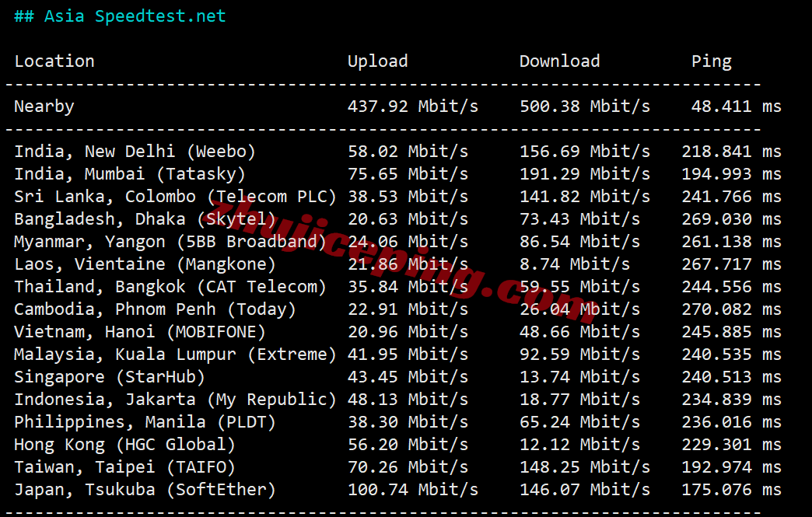Click the "Asia Speedtest.net" heading text
Image resolution: width=812 pixels, height=517 pixels.
[135, 16]
